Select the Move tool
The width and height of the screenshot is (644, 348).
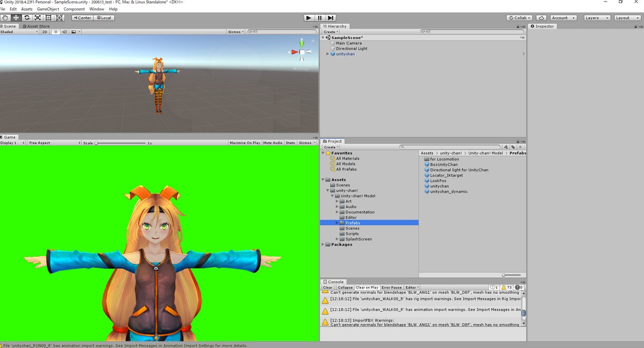click(x=16, y=18)
